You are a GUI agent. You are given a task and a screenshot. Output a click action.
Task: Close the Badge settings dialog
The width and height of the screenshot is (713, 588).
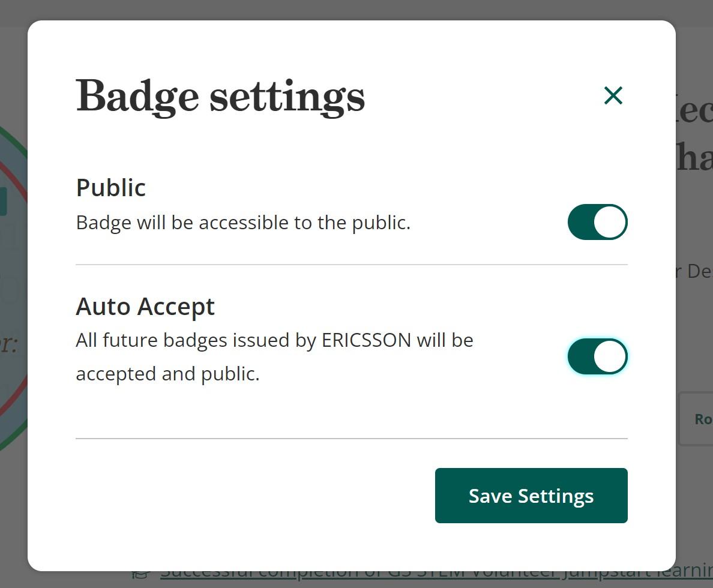[x=613, y=95]
